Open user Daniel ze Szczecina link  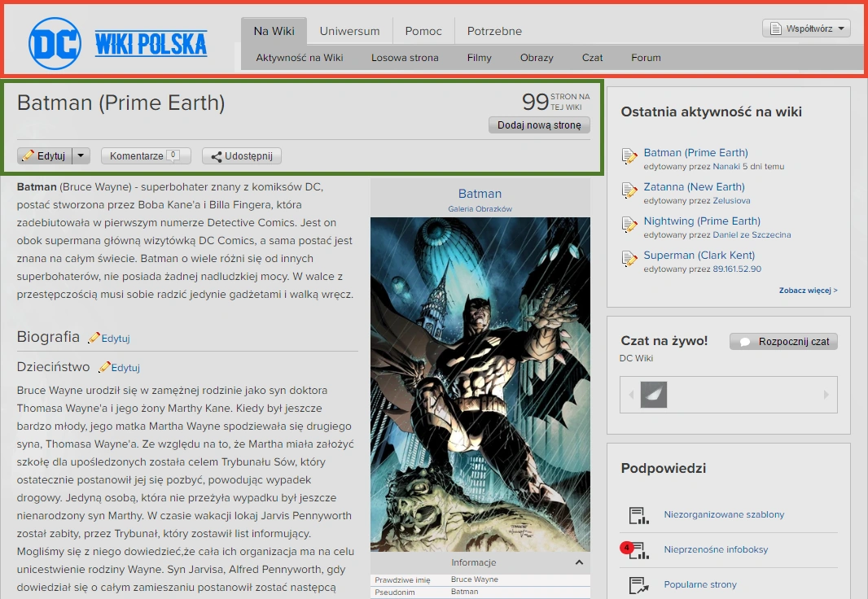752,235
